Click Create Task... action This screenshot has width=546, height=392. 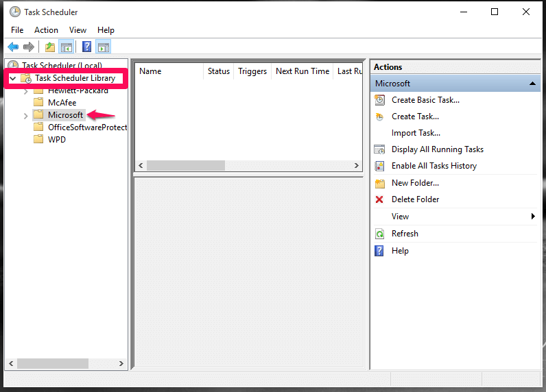click(x=415, y=117)
